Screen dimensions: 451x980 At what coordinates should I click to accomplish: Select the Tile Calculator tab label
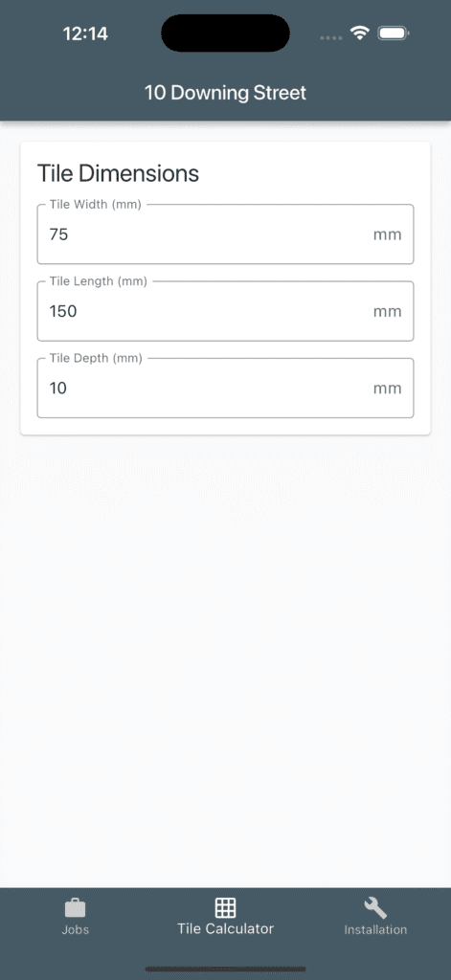(225, 928)
